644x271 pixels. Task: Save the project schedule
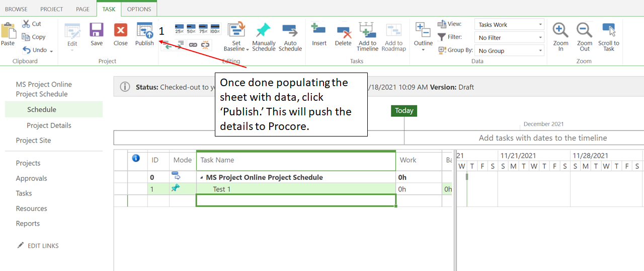click(97, 34)
